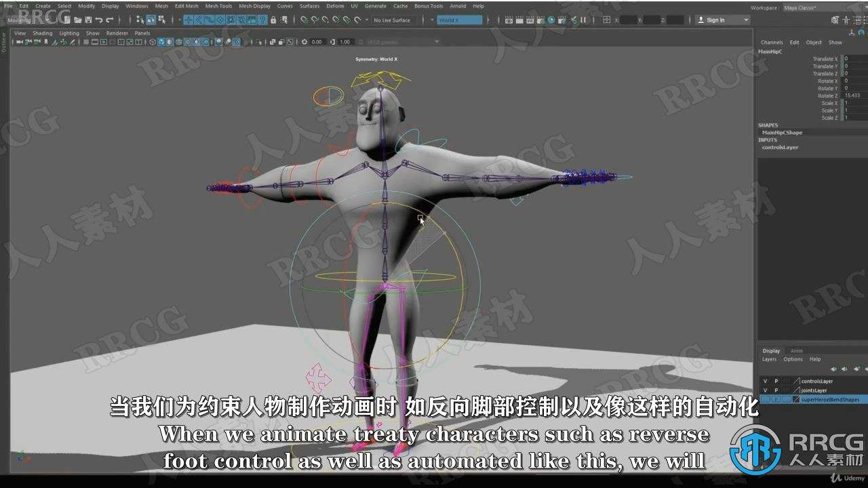Open the viewport Renderer menu
868x488 pixels.
117,33
